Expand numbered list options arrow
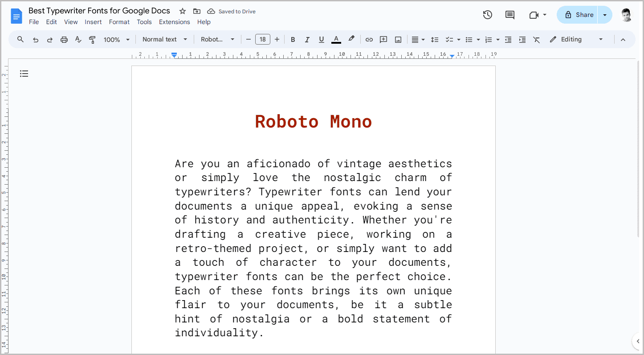This screenshot has height=355, width=644. 498,40
